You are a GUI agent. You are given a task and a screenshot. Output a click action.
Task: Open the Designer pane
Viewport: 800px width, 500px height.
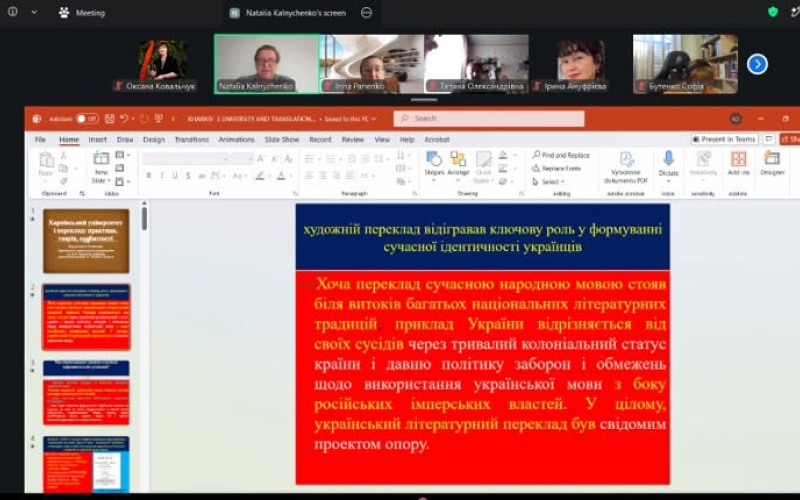[x=772, y=163]
